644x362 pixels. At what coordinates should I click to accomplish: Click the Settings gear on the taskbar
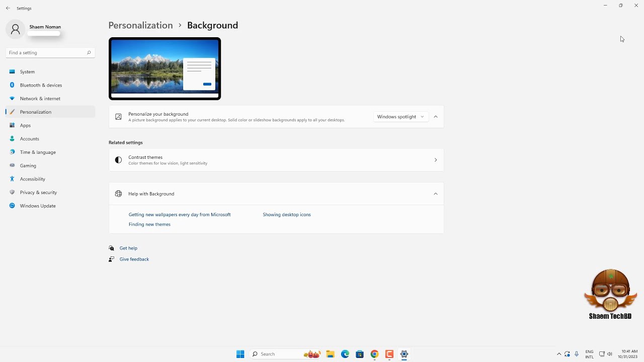point(404,354)
